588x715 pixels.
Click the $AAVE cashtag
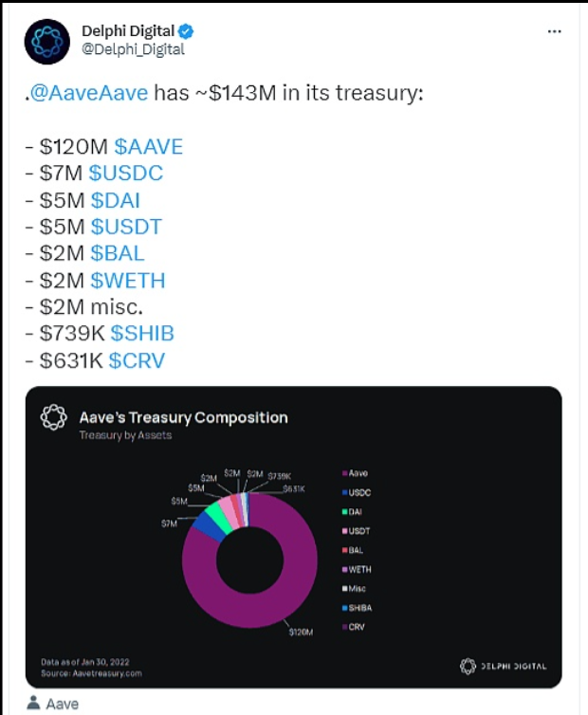(x=148, y=147)
